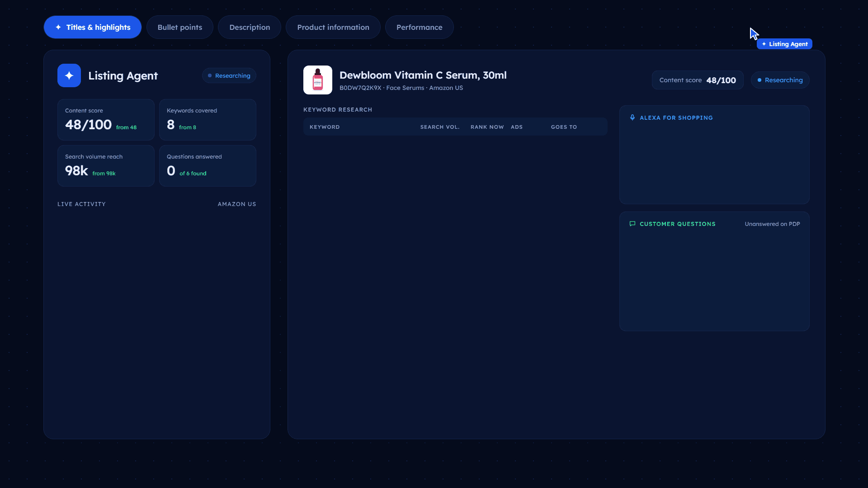The height and width of the screenshot is (488, 868).
Task: Switch to the Bullet points tab
Action: (180, 27)
